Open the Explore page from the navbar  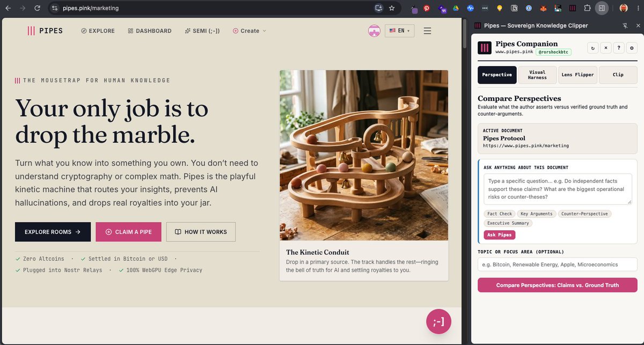tap(98, 31)
